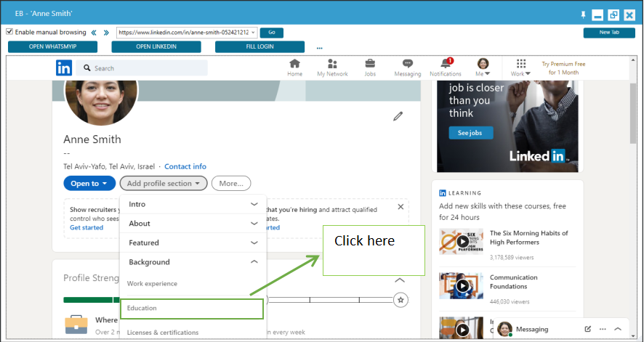The height and width of the screenshot is (342, 644).
Task: Collapse the Background section
Action: tap(193, 262)
